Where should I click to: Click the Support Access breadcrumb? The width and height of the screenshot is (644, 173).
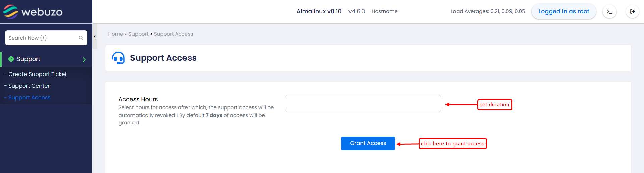coord(173,34)
